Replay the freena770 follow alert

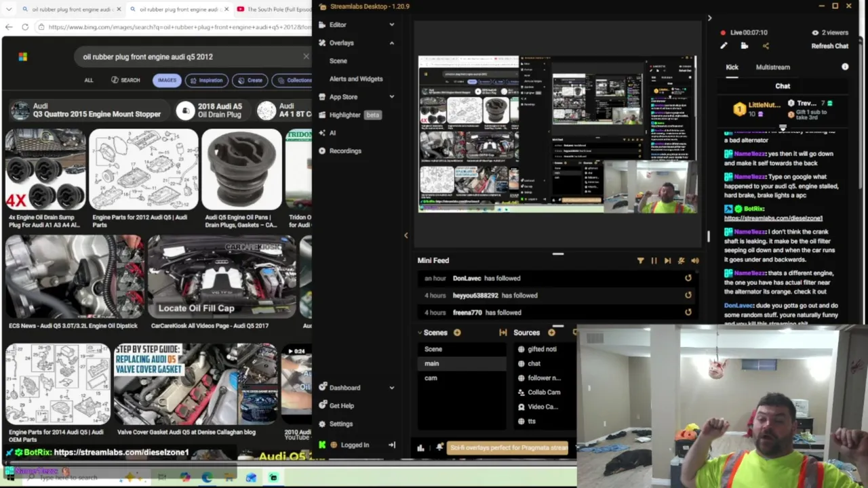coord(688,312)
